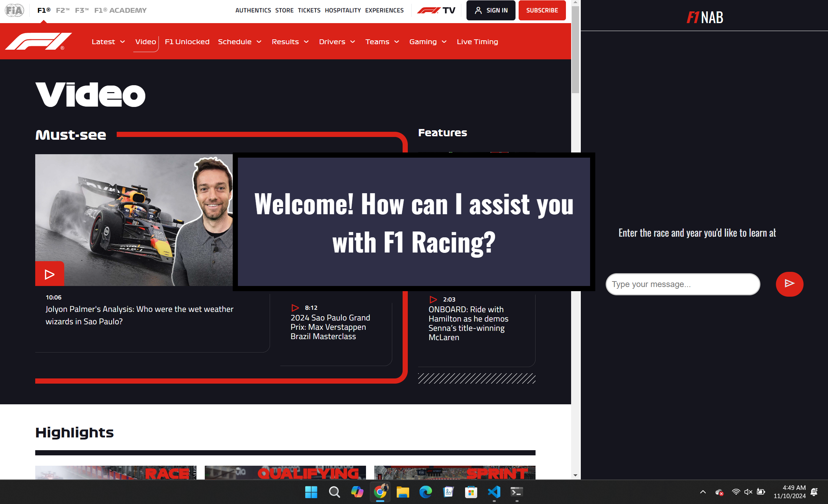Click the volume muted tray icon
This screenshot has height=504, width=828.
pos(748,492)
